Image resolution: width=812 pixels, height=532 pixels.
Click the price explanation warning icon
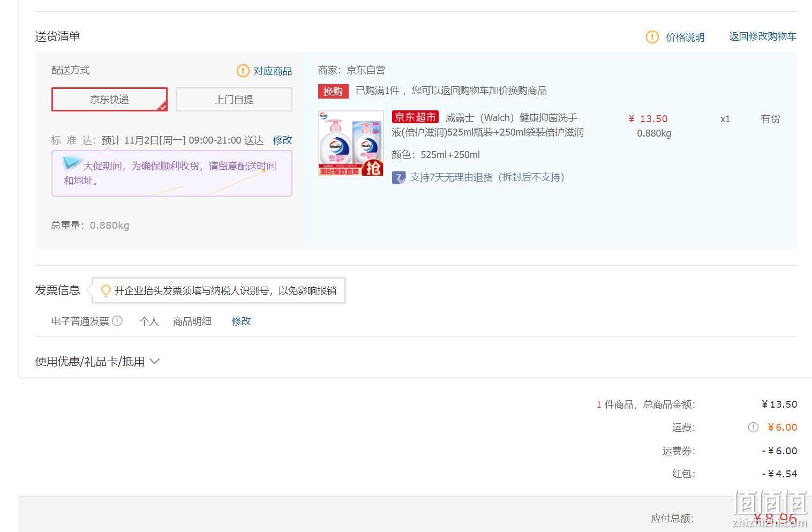click(x=652, y=37)
